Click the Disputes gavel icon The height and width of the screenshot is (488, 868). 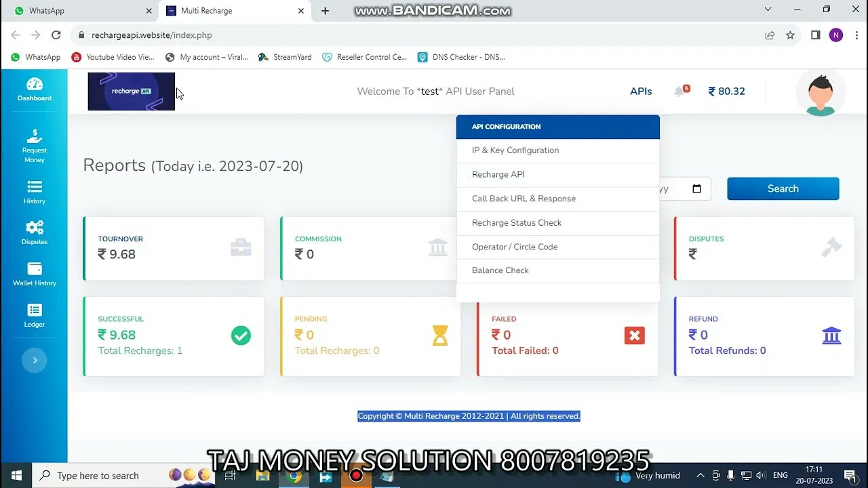pos(831,248)
